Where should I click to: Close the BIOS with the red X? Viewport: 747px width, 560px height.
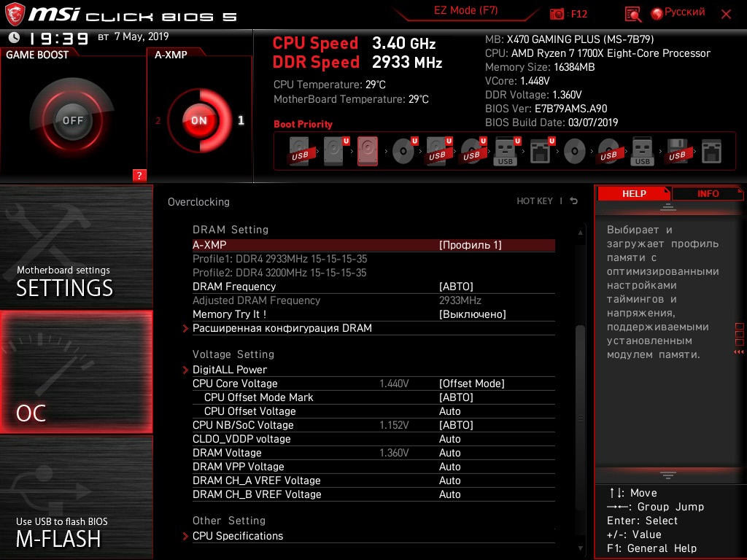coord(726,15)
